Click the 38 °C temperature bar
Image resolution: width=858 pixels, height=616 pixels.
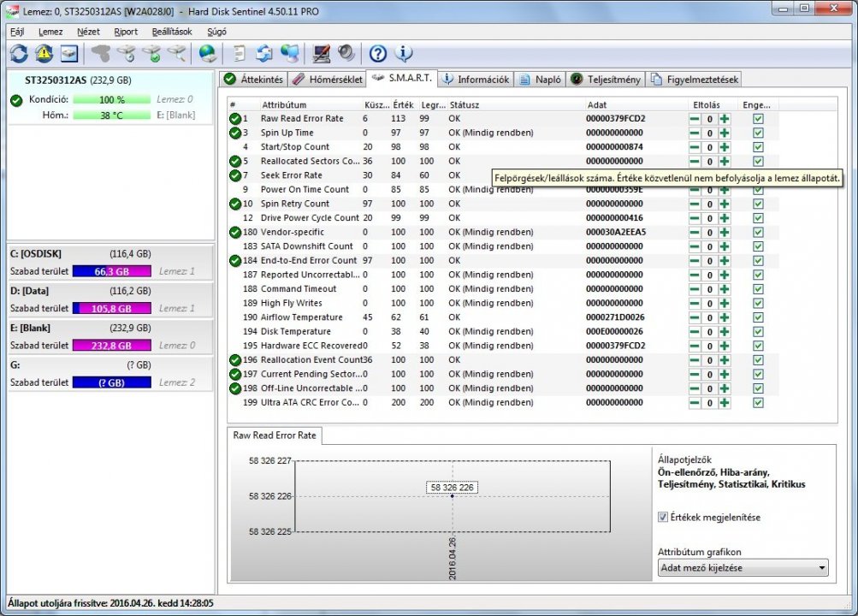[111, 115]
